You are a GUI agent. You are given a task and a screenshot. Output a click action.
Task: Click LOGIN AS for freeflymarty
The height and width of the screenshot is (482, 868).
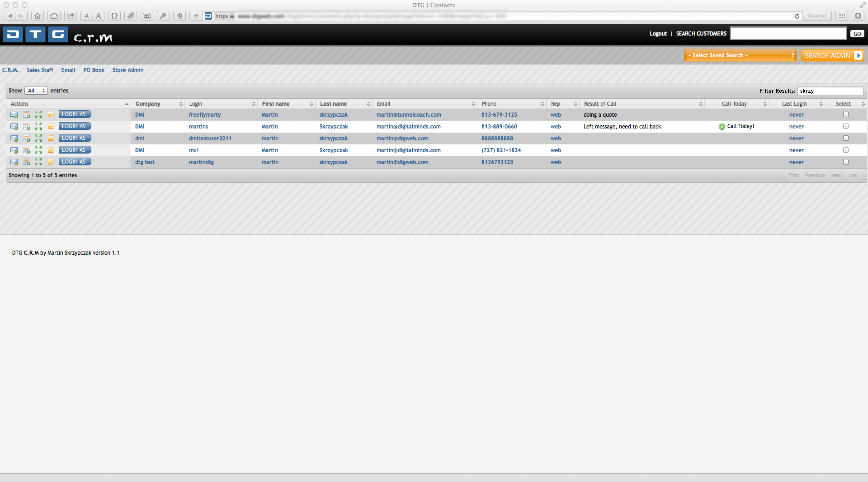point(75,114)
